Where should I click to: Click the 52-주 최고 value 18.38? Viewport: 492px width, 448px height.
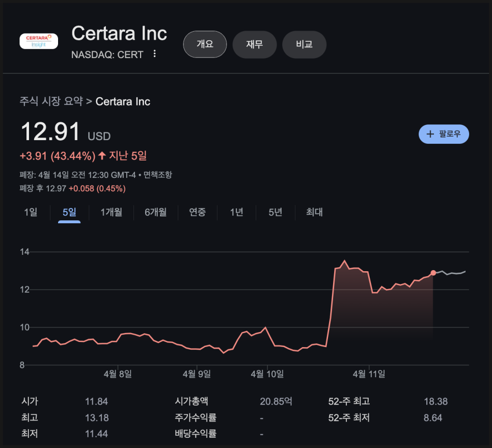point(436,402)
